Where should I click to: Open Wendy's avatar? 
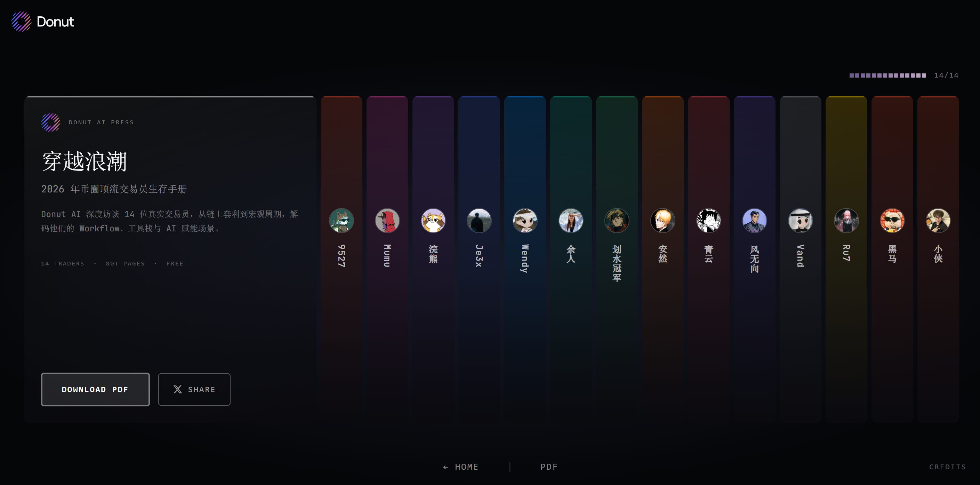coord(525,221)
